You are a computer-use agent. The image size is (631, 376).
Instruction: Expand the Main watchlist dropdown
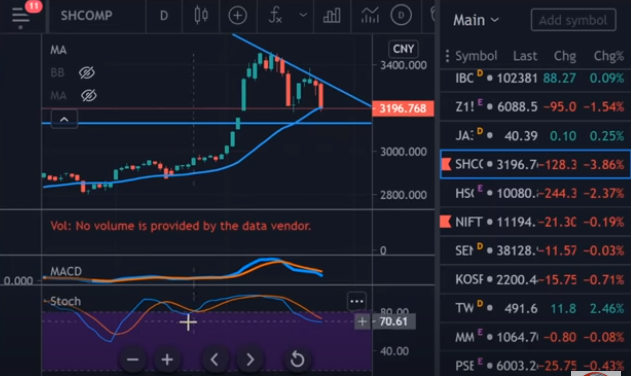point(476,20)
